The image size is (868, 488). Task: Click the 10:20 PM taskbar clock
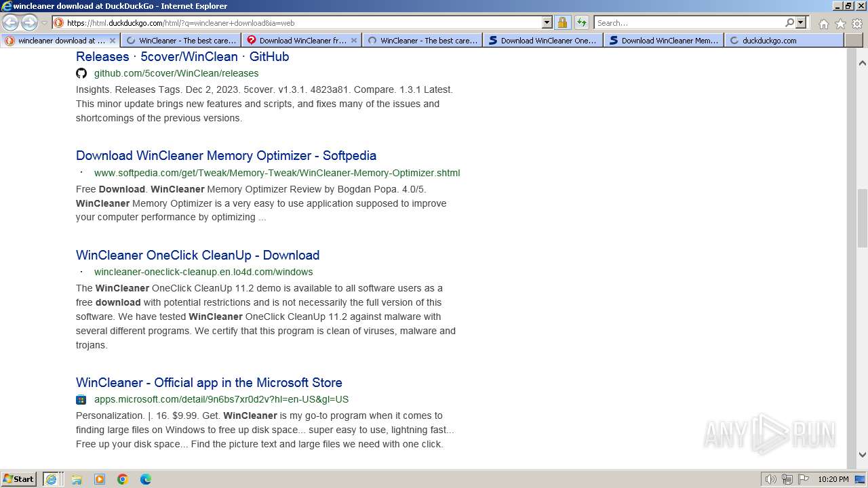coord(833,479)
